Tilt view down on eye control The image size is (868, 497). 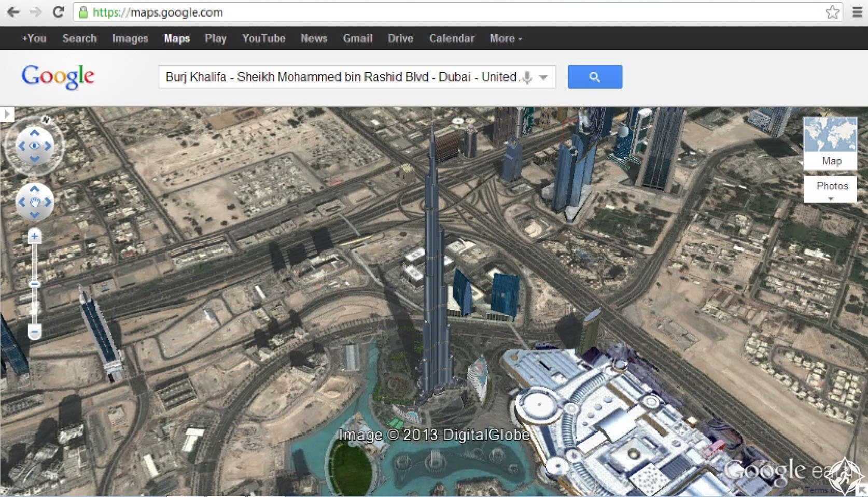35,159
